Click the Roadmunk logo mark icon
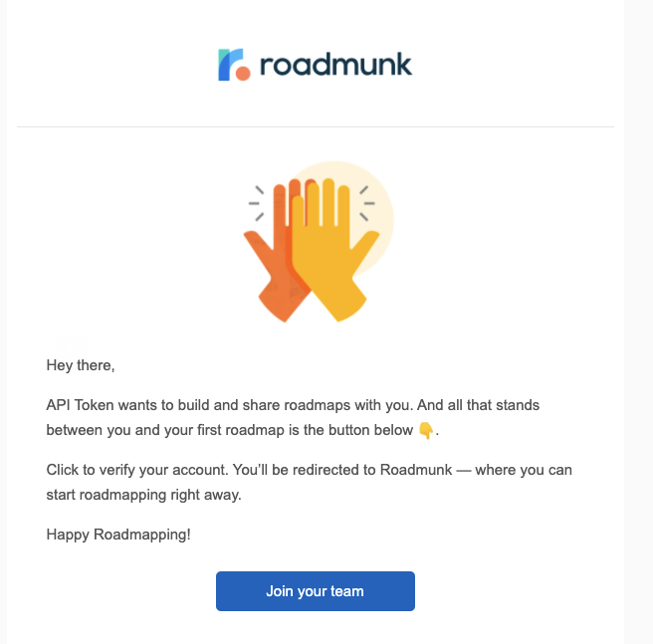Viewport: 653px width, 644px height. pyautogui.click(x=233, y=64)
